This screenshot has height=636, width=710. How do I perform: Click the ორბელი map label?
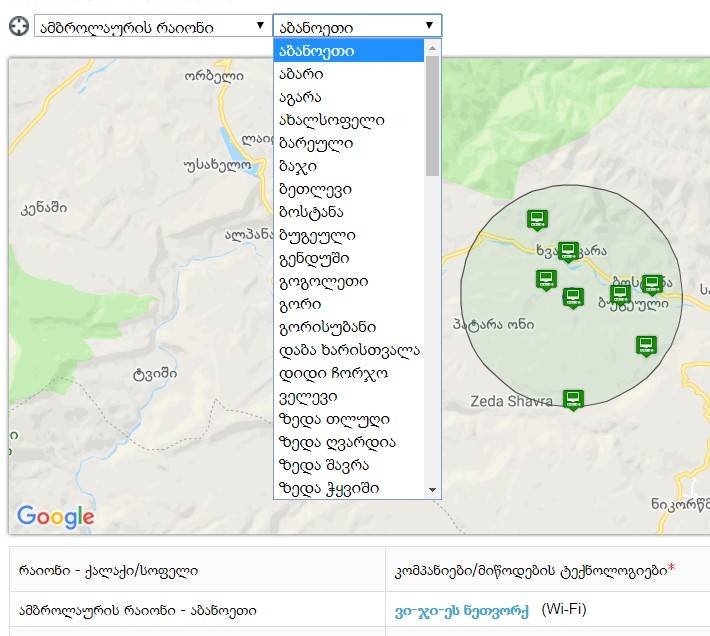[214, 76]
